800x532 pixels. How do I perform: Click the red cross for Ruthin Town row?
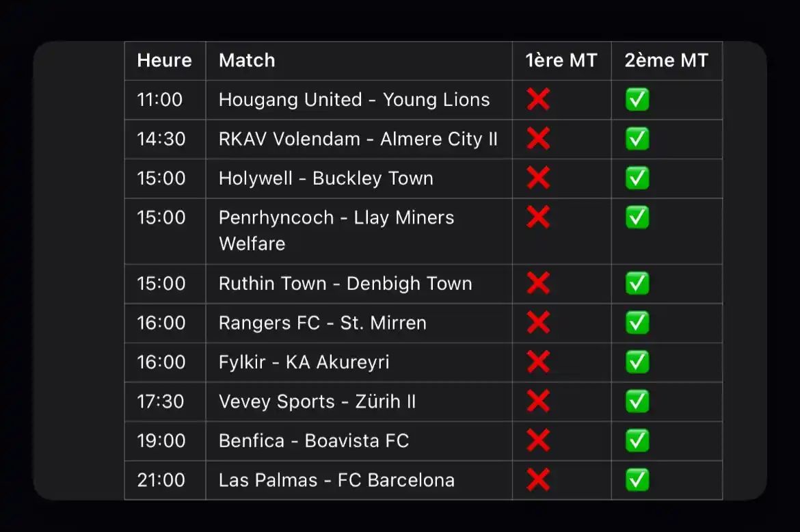pyautogui.click(x=538, y=283)
